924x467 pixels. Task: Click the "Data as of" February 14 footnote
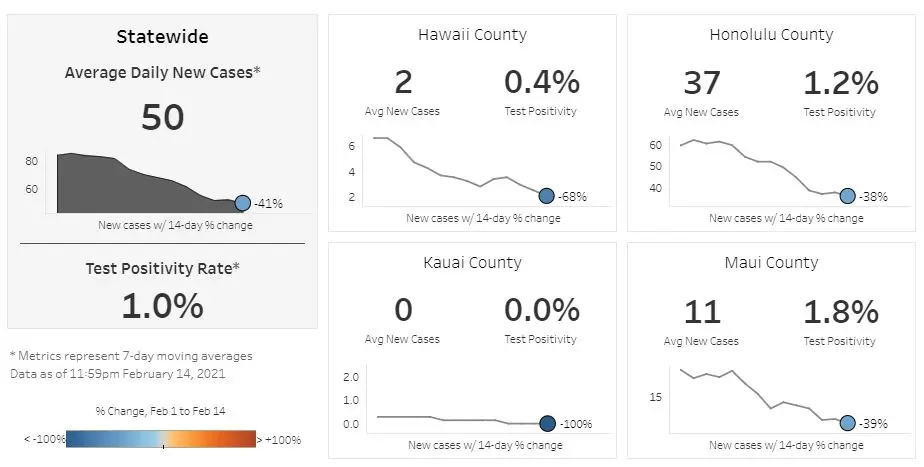[118, 374]
